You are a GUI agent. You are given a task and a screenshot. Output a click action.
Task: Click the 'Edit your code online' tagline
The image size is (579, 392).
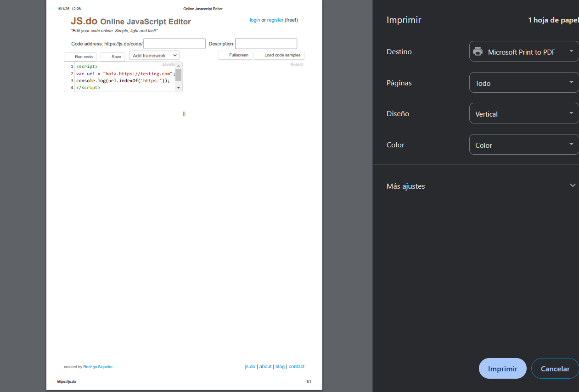tap(114, 31)
